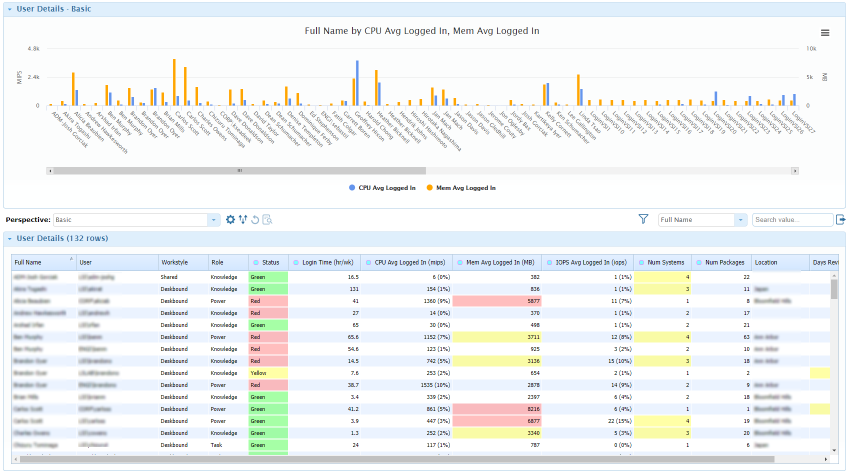Select IOPS cell 14 (9%)
The width and height of the screenshot is (850, 474).
pos(588,385)
